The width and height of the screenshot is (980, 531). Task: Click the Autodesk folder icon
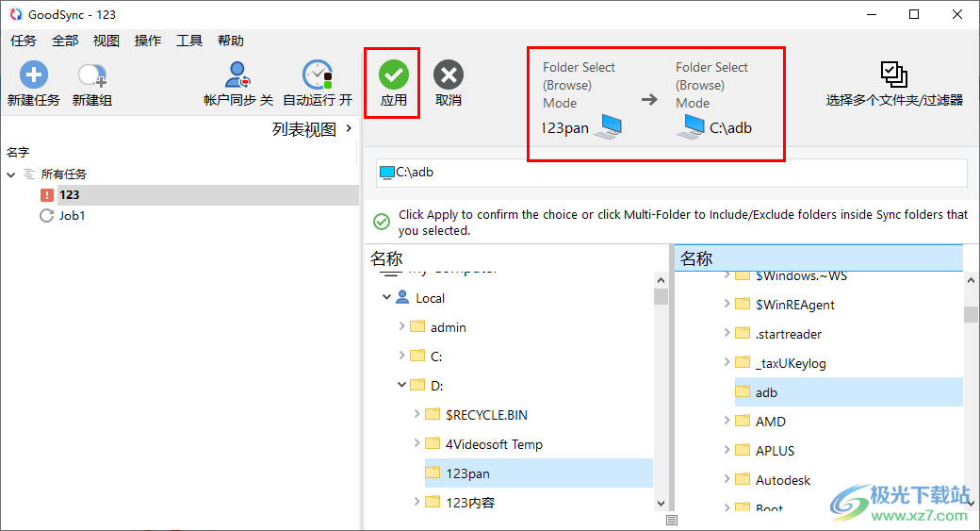pos(743,479)
